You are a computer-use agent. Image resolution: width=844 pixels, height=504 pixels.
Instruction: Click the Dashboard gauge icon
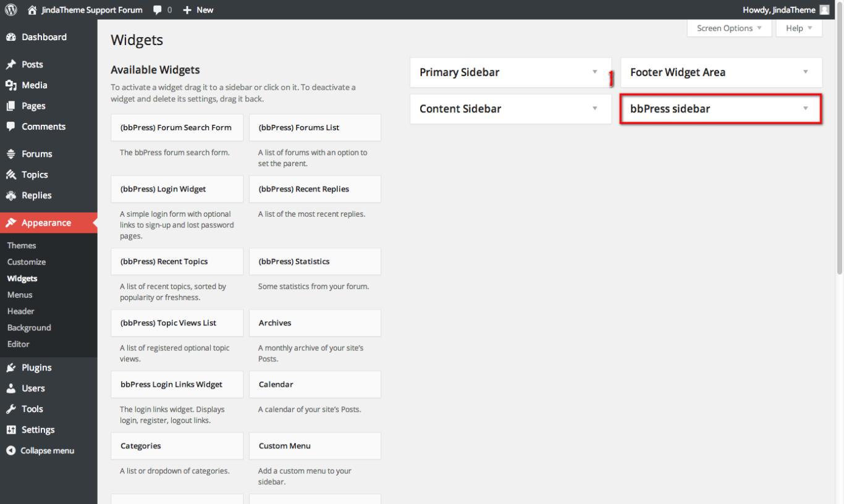[x=11, y=37]
